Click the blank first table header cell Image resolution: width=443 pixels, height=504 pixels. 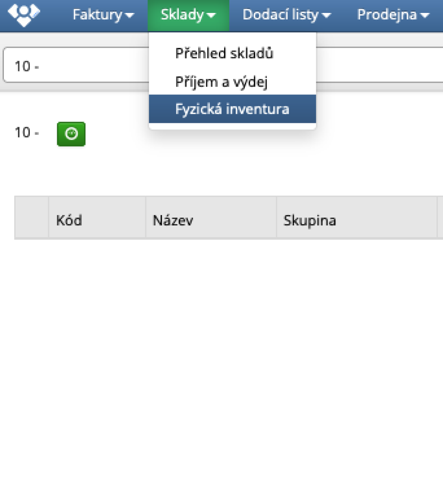[32, 218]
